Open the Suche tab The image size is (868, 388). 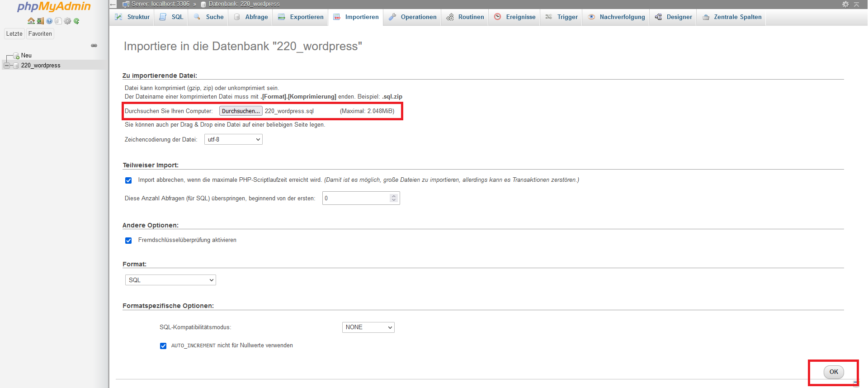pyautogui.click(x=208, y=17)
